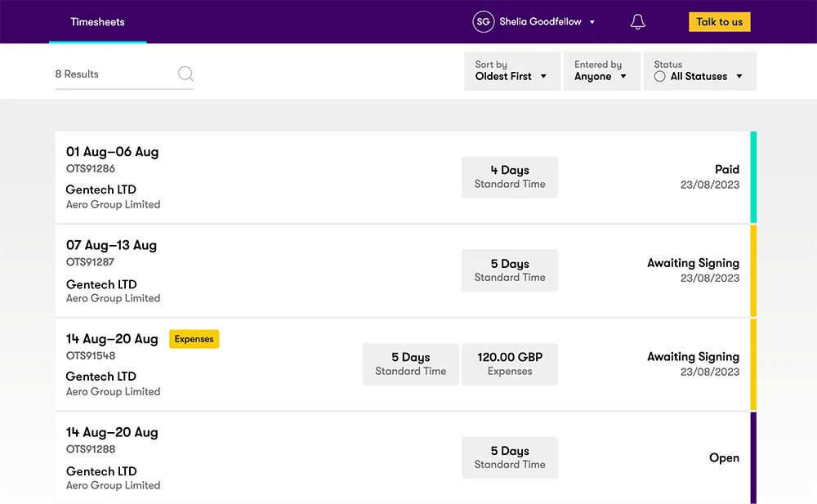Screen dimensions: 817x504
Task: Click the 4 Days Standard Time chip
Action: [x=510, y=177]
